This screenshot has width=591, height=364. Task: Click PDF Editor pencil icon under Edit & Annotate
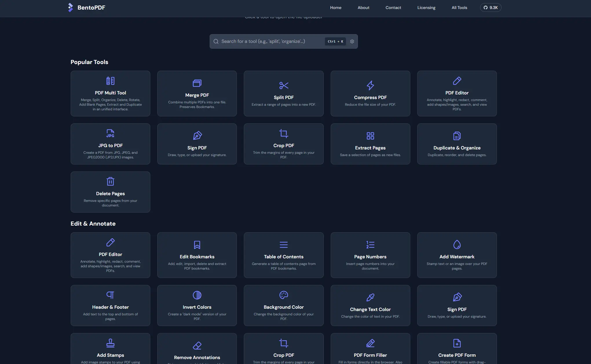[110, 242]
